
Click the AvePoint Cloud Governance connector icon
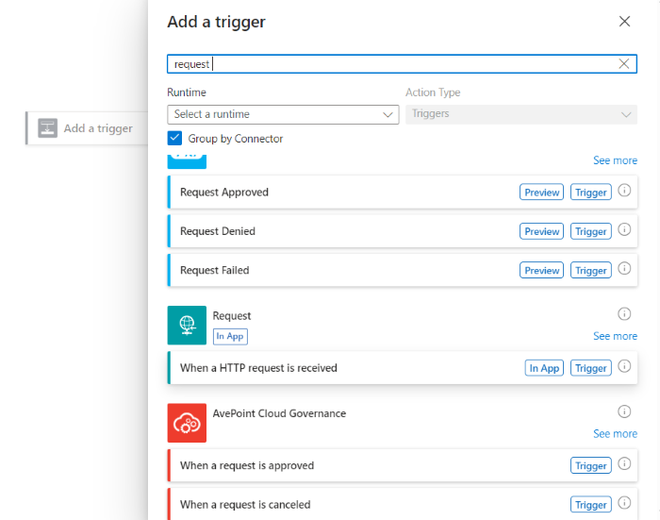tap(187, 422)
